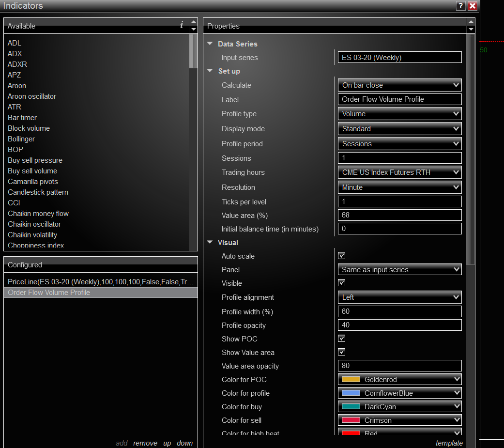This screenshot has width=504, height=448.
Task: Click the Initial balance time field
Action: [x=399, y=228]
